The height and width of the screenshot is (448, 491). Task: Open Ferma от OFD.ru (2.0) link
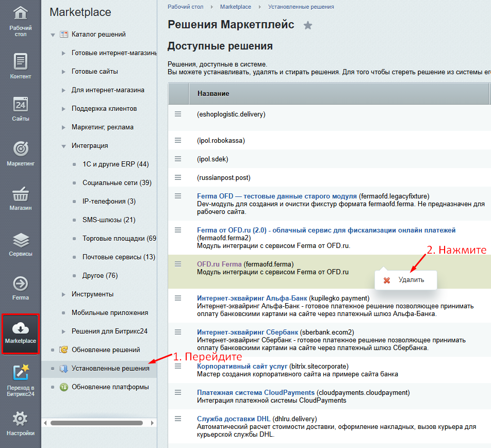point(326,230)
